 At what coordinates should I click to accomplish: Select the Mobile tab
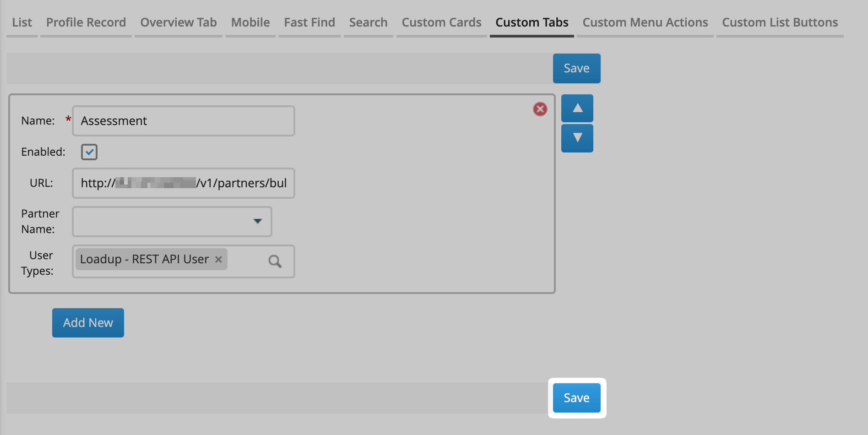pyautogui.click(x=250, y=22)
